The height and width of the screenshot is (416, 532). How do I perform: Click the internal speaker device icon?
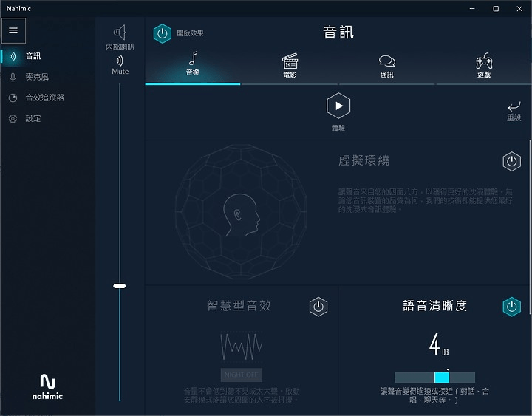tap(120, 33)
